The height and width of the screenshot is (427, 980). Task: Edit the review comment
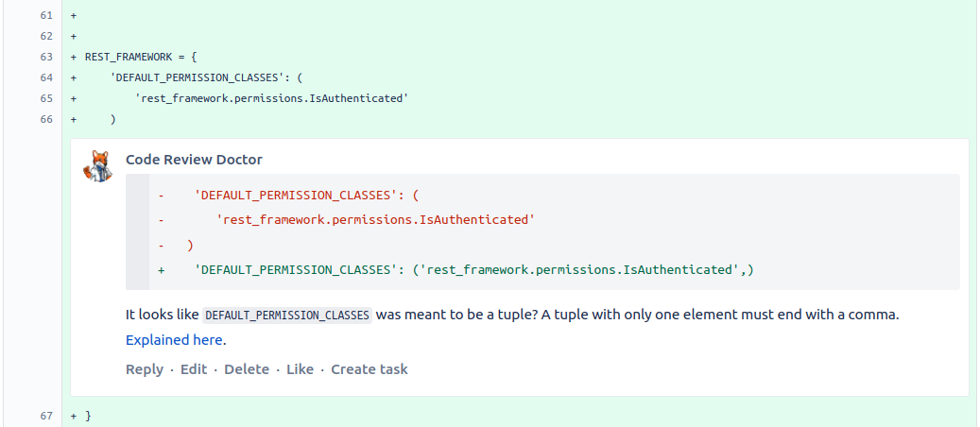[x=194, y=369]
